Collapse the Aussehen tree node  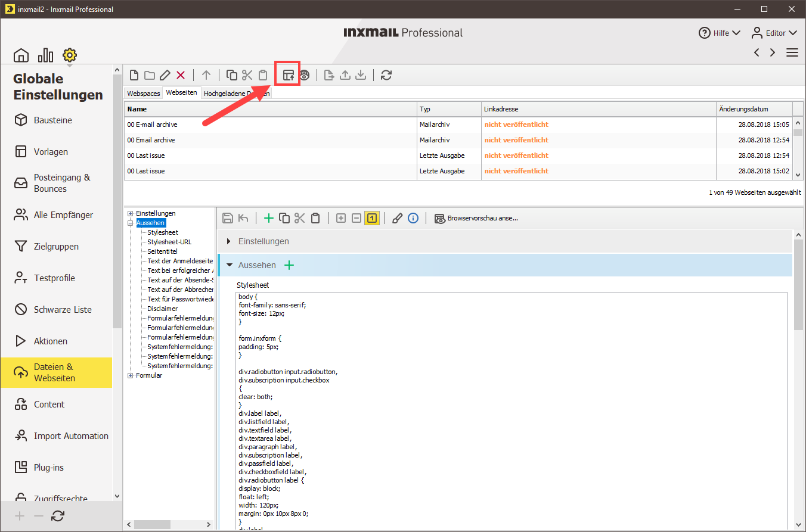coord(131,223)
